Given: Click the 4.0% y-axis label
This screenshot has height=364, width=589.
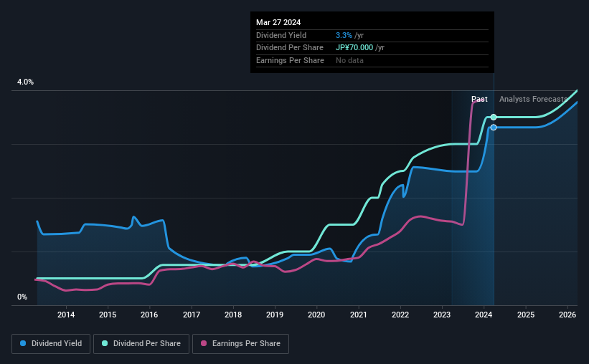Looking at the screenshot, I should (25, 82).
